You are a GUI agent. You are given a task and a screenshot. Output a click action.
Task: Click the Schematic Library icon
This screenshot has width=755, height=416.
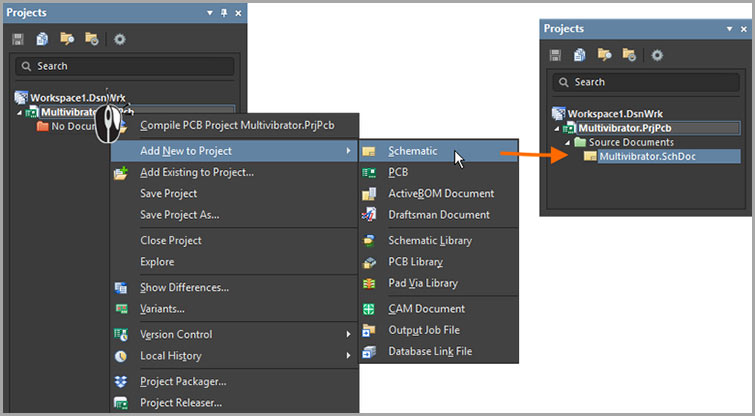(x=369, y=241)
